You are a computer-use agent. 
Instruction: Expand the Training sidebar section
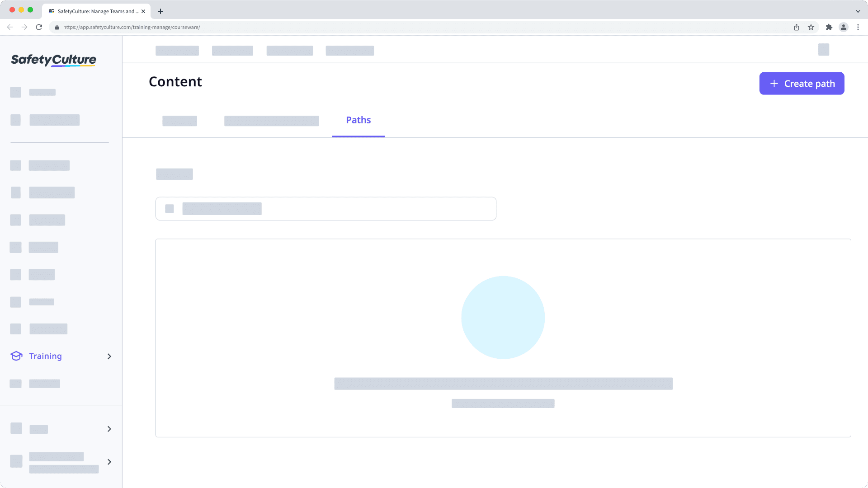(109, 356)
